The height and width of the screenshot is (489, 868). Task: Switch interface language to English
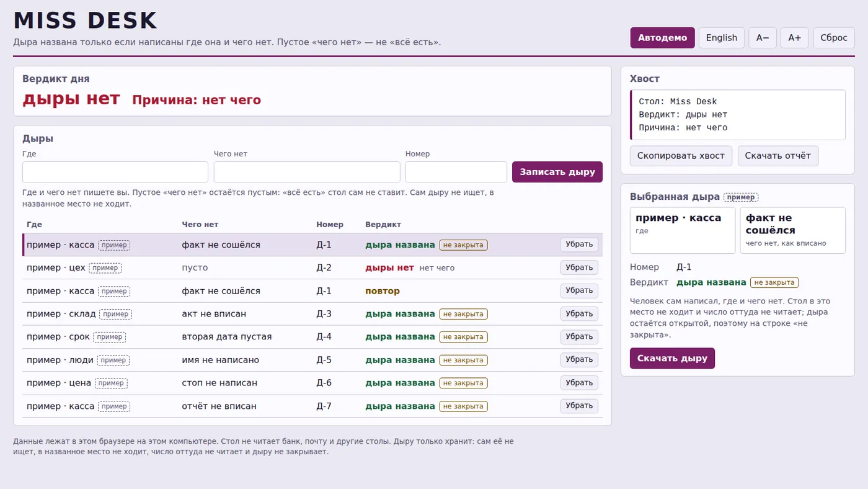coord(722,38)
